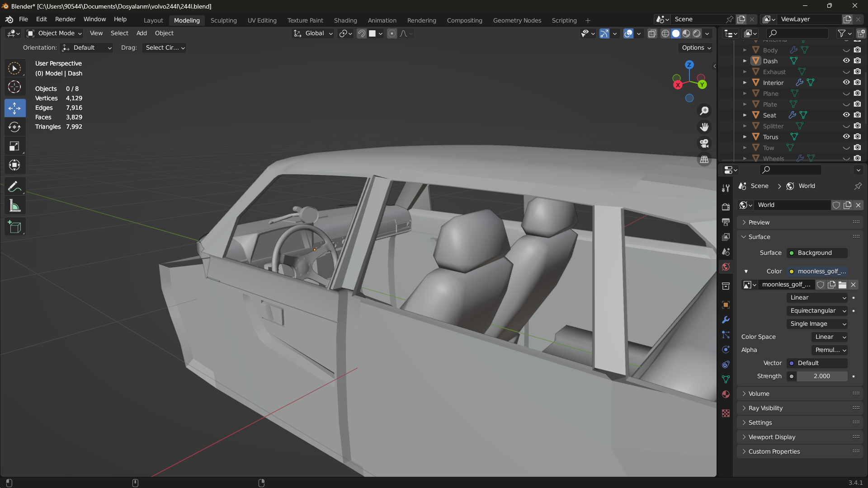Disable rendering for the Interior object
868x488 pixels.
(x=858, y=83)
